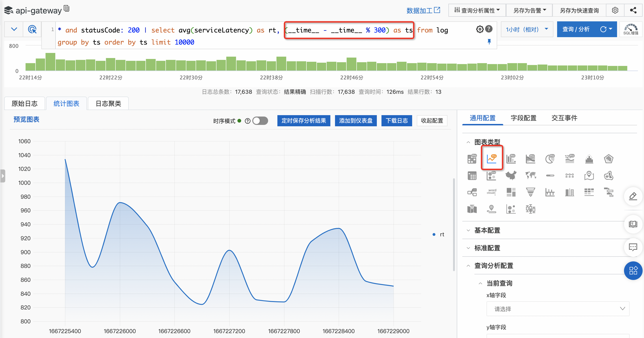Click the pin icon in query box
The image size is (644, 338).
489,42
